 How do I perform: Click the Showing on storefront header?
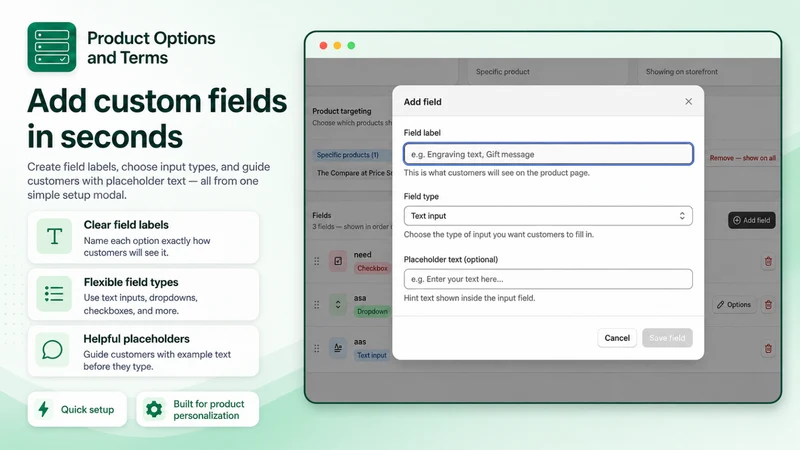pos(682,72)
